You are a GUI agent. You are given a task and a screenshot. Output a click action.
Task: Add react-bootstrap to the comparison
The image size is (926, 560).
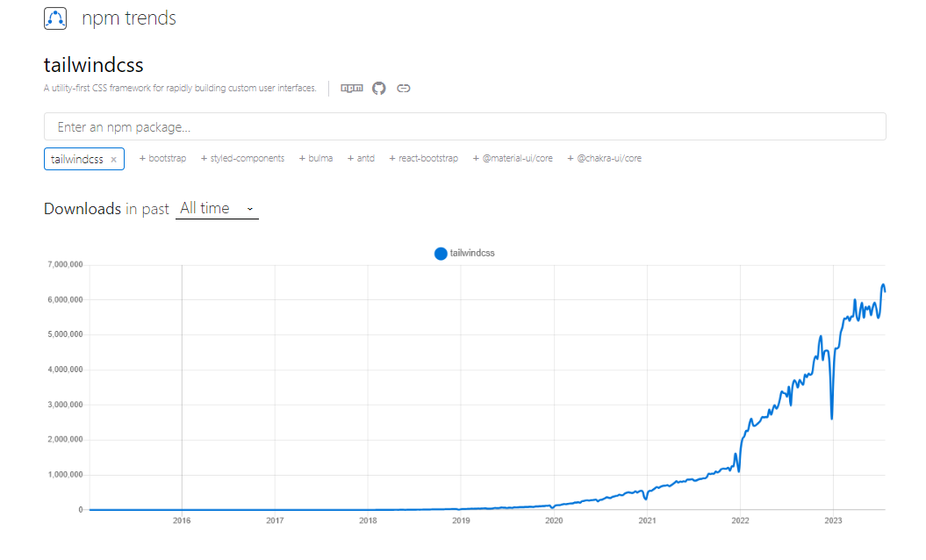(423, 158)
